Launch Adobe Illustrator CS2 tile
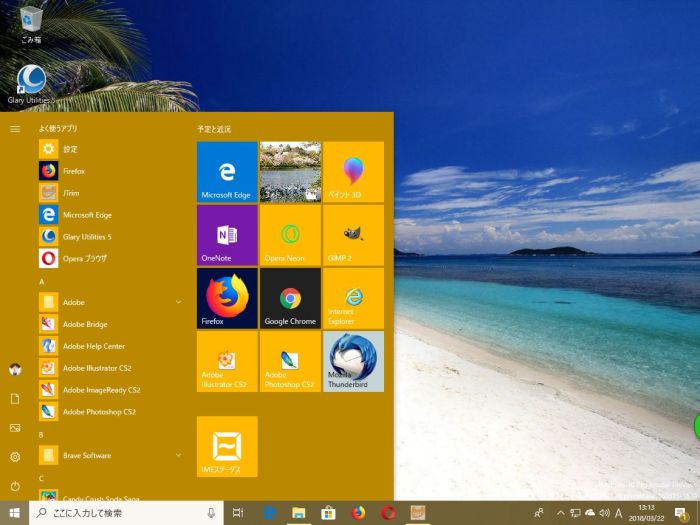The image size is (700, 525). tap(227, 361)
